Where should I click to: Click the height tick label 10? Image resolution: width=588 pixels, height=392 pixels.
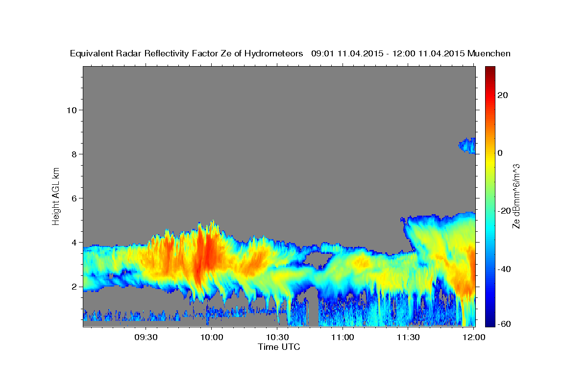[71, 110]
